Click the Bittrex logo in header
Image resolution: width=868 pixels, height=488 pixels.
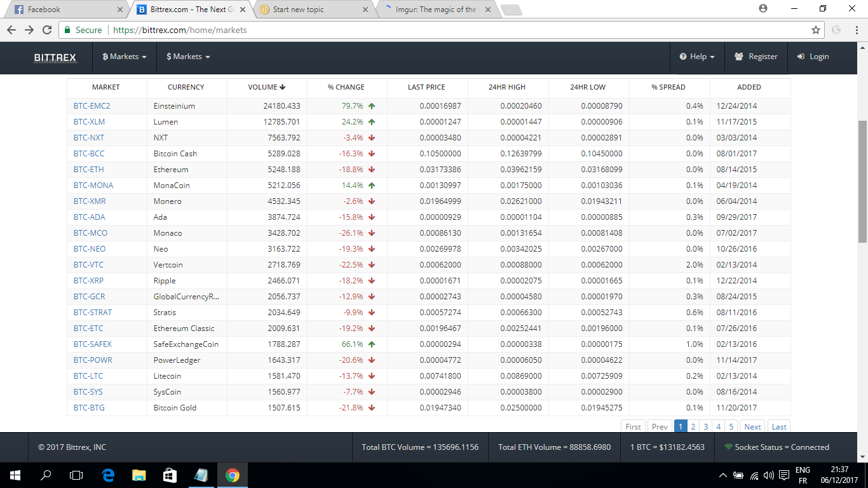pyautogui.click(x=55, y=57)
